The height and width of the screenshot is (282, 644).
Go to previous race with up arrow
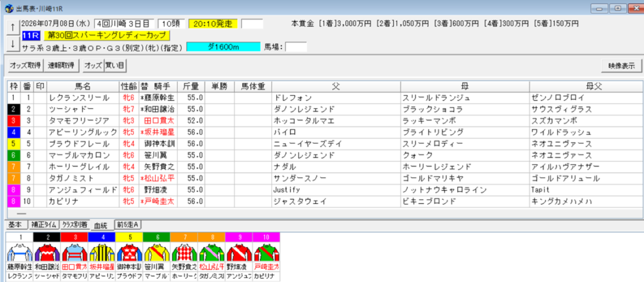tap(13, 27)
